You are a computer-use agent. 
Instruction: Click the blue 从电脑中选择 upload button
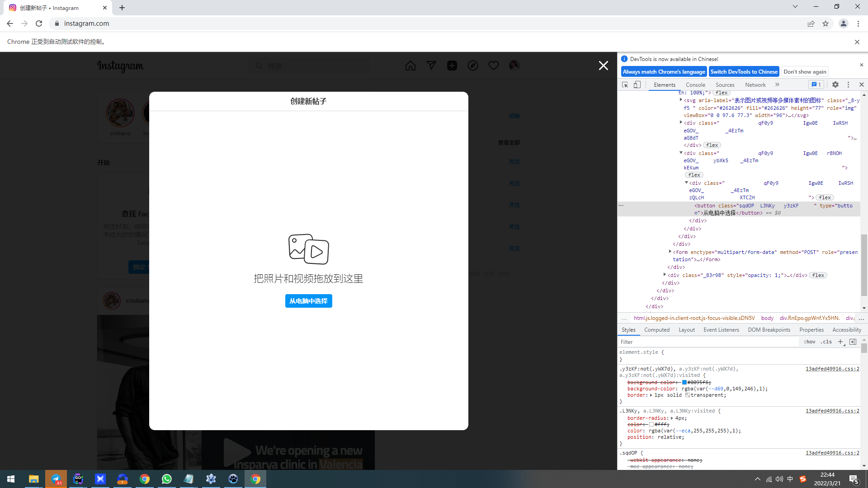click(308, 301)
